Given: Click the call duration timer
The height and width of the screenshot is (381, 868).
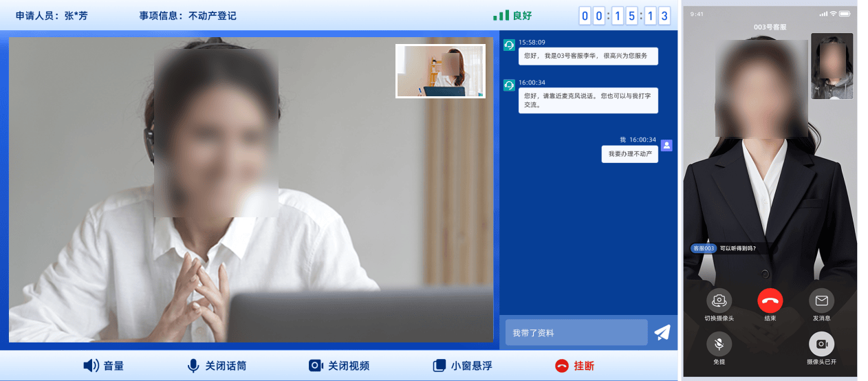Looking at the screenshot, I should click(x=625, y=15).
